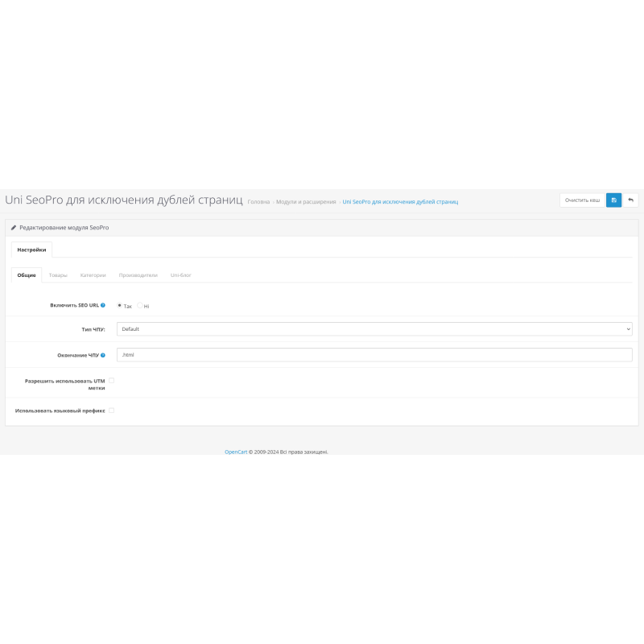
Task: Open the OpenCart footer link
Action: (x=235, y=452)
